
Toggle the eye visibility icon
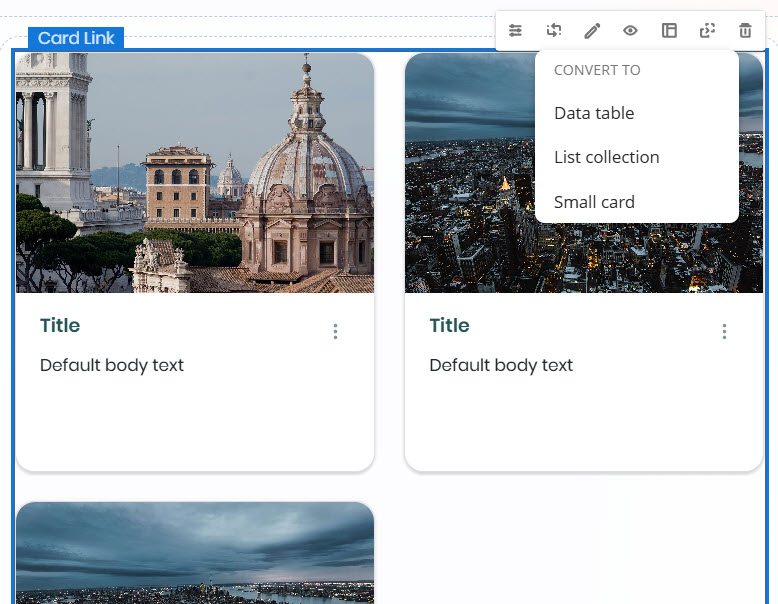(x=630, y=31)
